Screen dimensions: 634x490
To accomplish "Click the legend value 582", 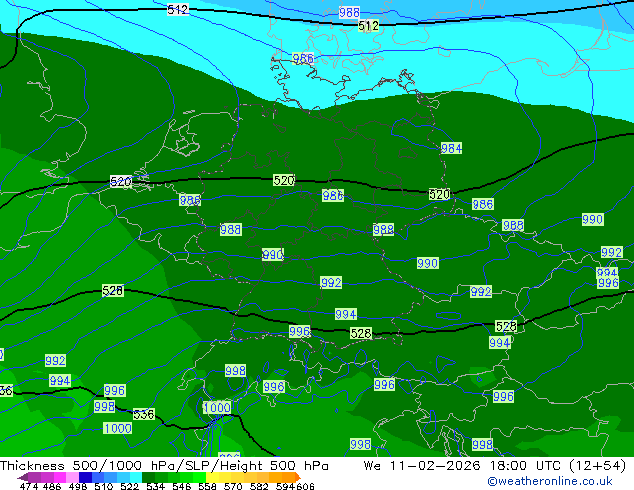I will tap(259, 486).
